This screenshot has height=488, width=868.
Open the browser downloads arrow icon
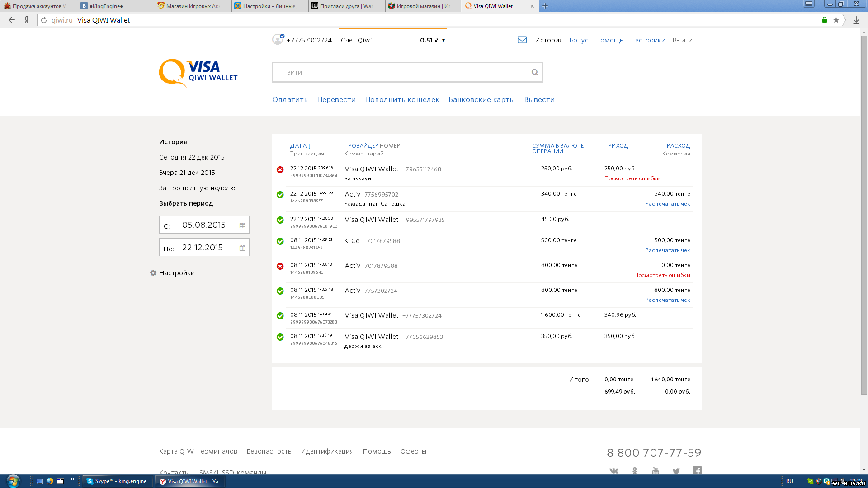(856, 20)
